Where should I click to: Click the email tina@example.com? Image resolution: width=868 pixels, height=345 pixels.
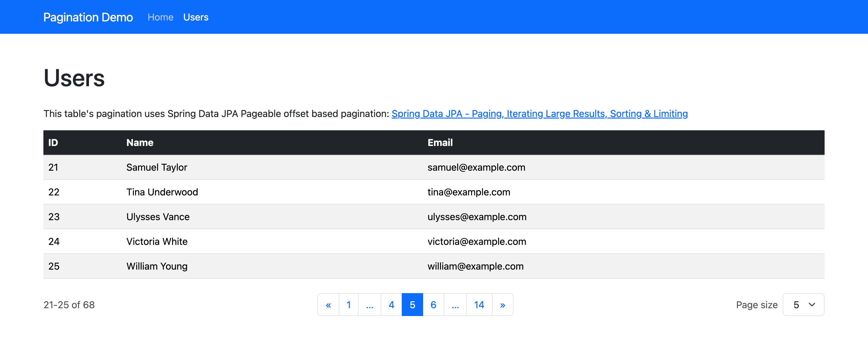click(469, 192)
